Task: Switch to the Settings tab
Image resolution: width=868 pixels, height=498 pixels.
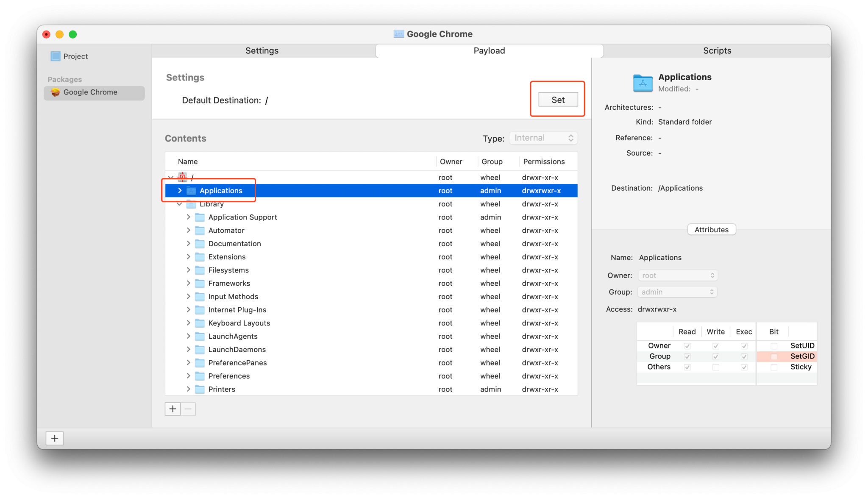Action: [262, 51]
